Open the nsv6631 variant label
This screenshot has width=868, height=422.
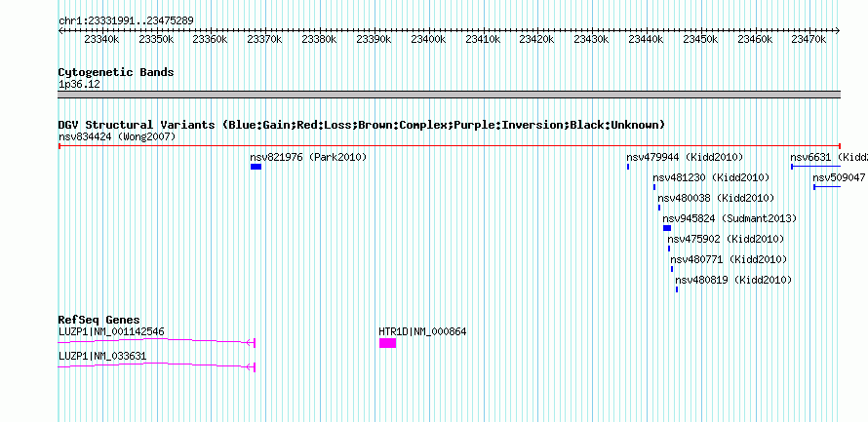(x=829, y=157)
